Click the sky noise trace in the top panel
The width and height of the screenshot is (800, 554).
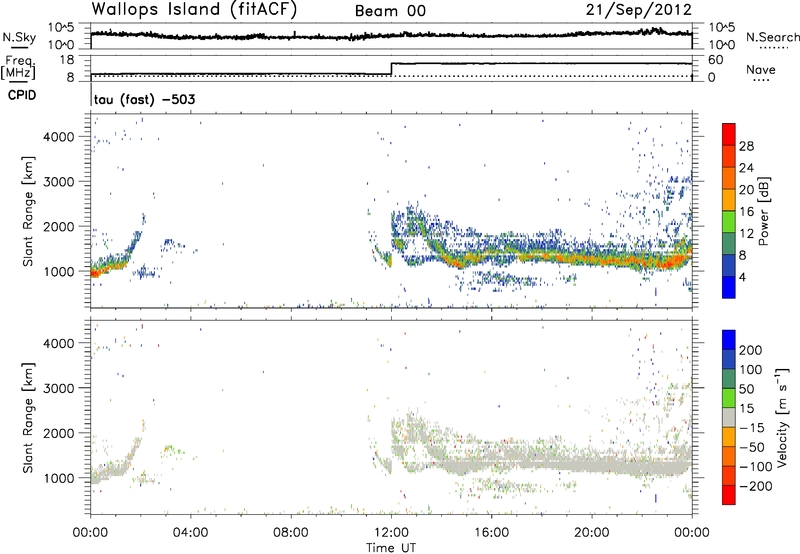pyautogui.click(x=391, y=35)
